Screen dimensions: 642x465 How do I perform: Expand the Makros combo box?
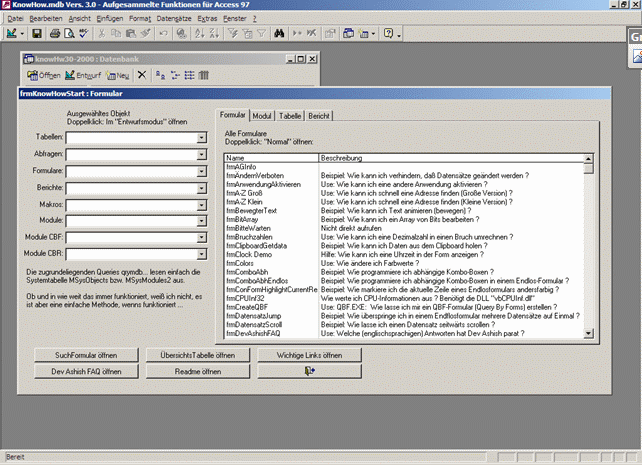click(201, 205)
